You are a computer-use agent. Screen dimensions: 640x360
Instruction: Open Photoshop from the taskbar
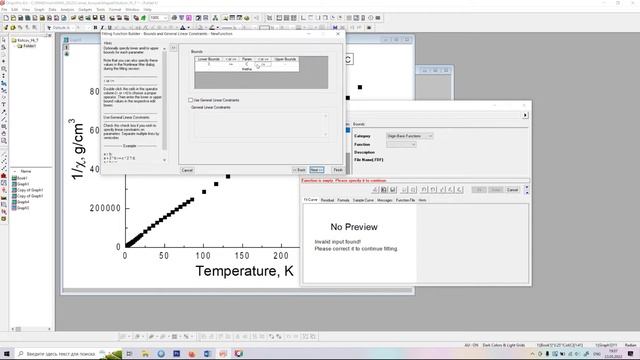pos(176,353)
